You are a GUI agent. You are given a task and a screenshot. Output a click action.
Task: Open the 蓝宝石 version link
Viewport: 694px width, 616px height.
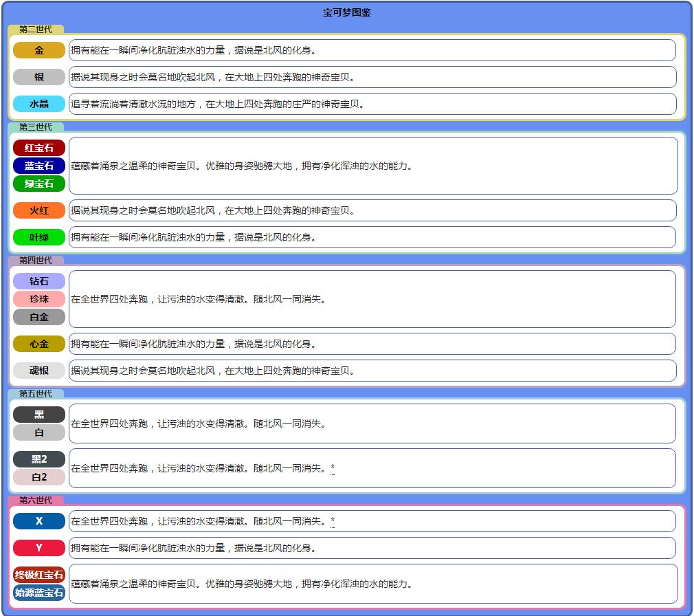[39, 166]
